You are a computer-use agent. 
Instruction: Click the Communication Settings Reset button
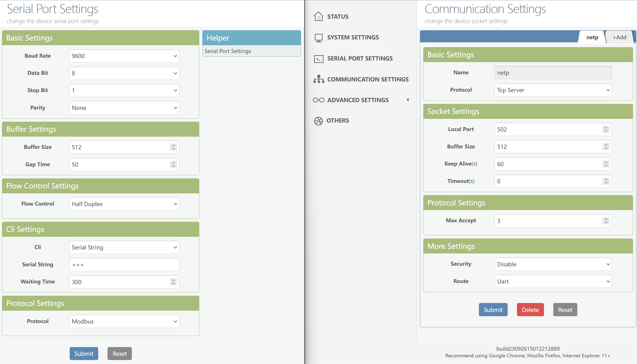click(x=565, y=309)
